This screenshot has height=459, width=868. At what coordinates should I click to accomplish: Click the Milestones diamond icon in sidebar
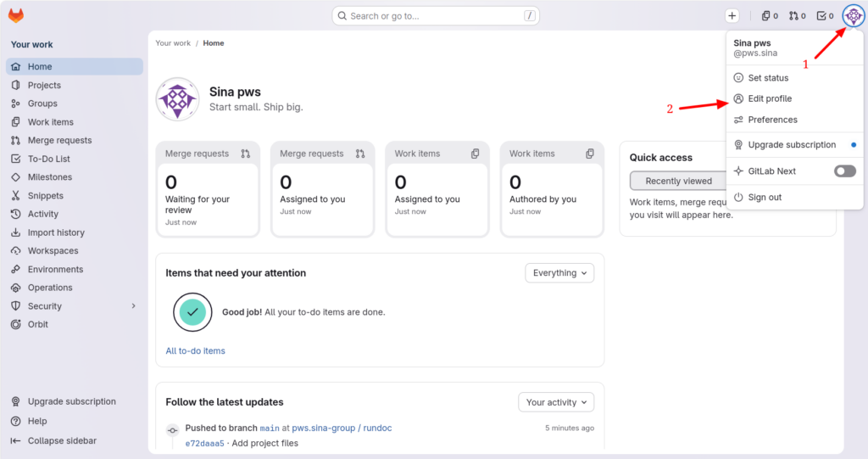click(x=16, y=176)
